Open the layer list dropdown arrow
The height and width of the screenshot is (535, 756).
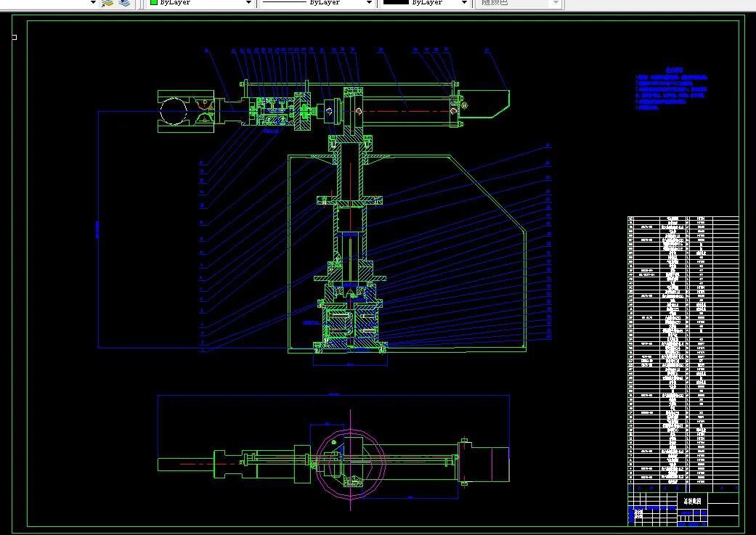(x=93, y=3)
